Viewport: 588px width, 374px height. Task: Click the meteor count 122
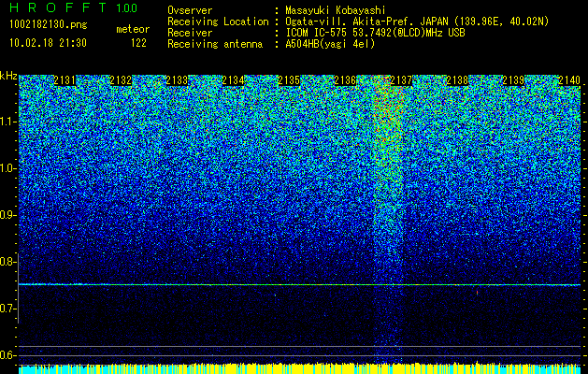coord(138,43)
